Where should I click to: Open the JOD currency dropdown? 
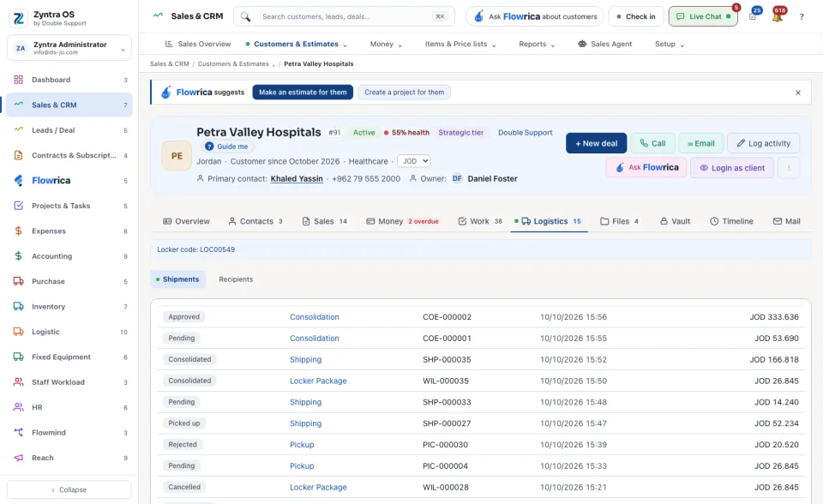point(413,161)
